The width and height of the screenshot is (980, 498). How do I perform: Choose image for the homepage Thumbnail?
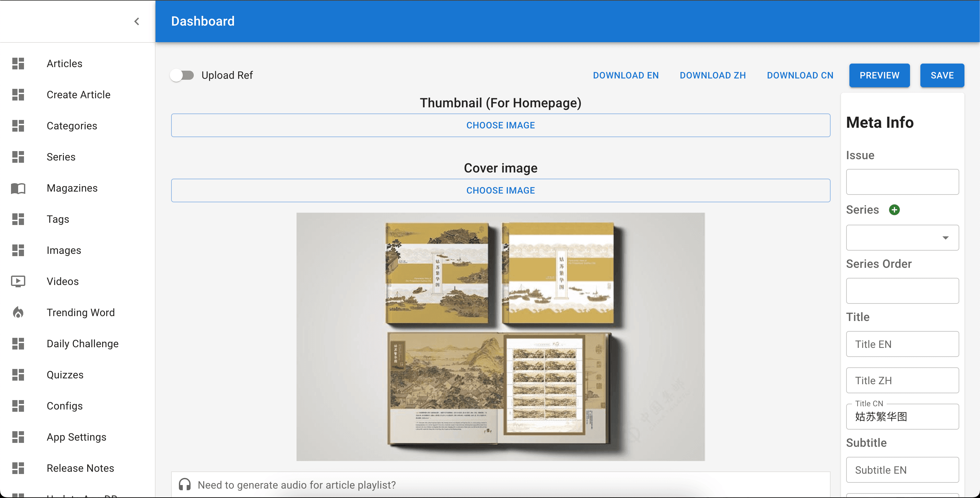501,125
